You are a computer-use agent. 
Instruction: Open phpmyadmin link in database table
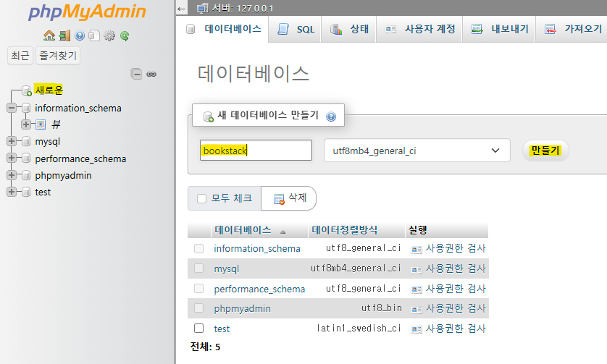pyautogui.click(x=243, y=309)
